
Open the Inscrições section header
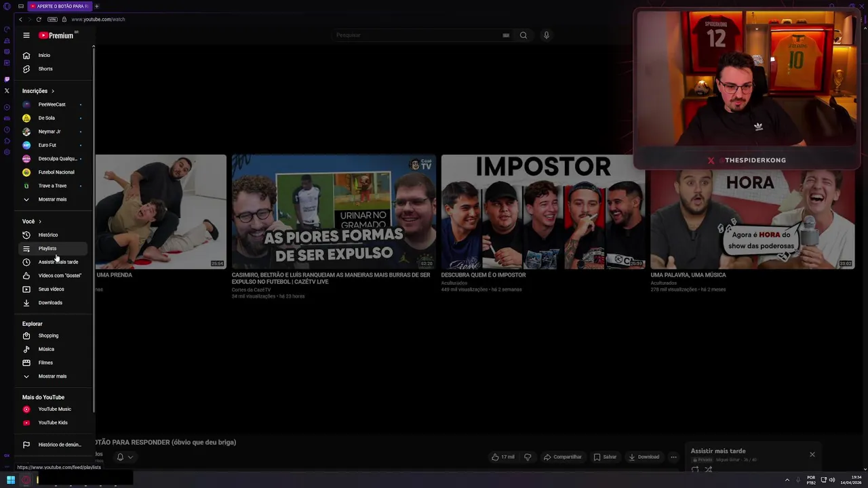click(x=38, y=91)
